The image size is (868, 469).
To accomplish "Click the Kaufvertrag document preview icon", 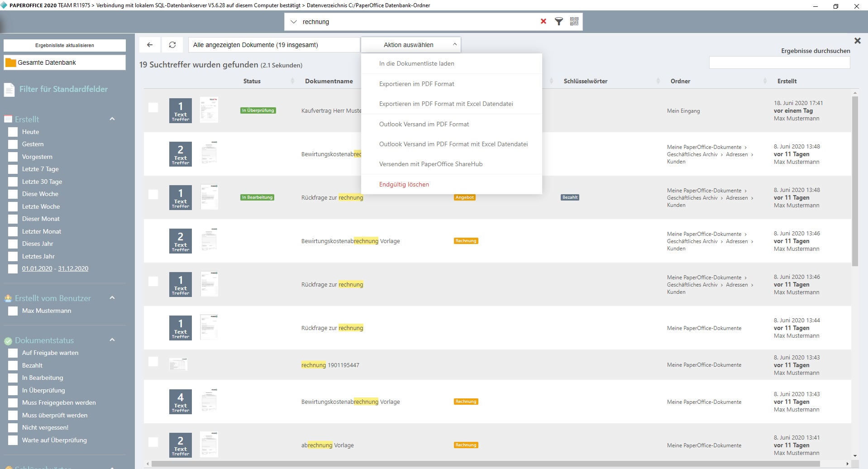I will click(209, 110).
